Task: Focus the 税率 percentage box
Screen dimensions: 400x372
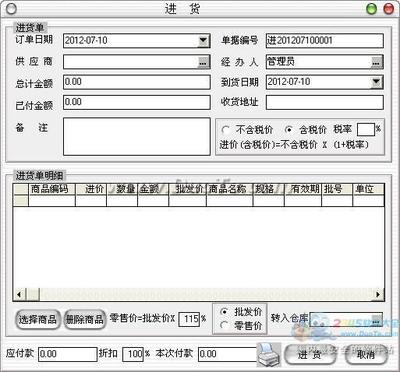Action: point(366,130)
